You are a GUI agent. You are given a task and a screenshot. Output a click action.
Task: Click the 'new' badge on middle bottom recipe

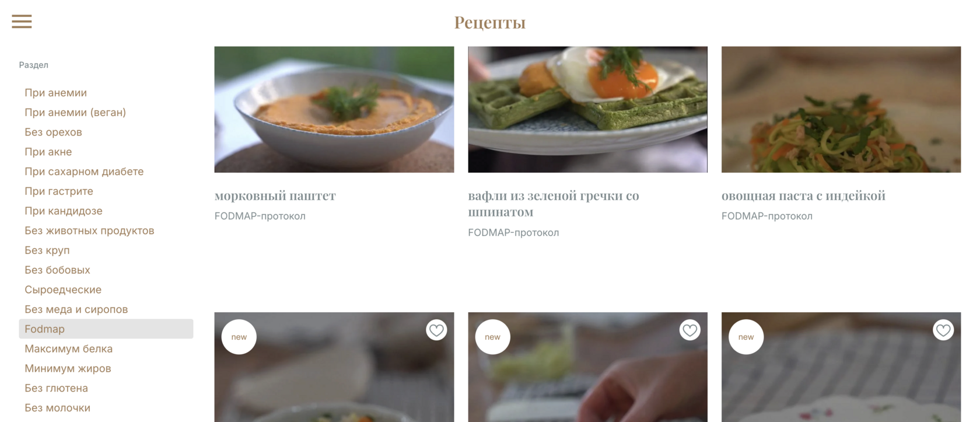[x=493, y=337]
